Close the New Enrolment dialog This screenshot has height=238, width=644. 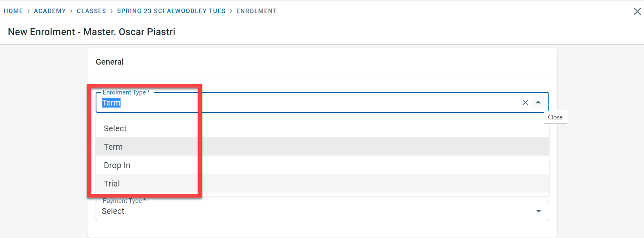[x=637, y=11]
